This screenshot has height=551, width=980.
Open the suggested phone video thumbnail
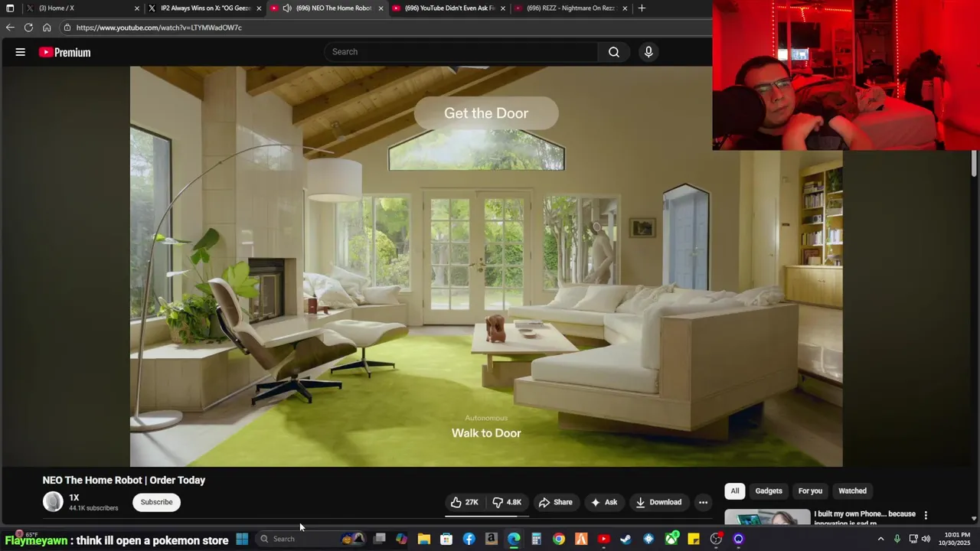tap(767, 518)
